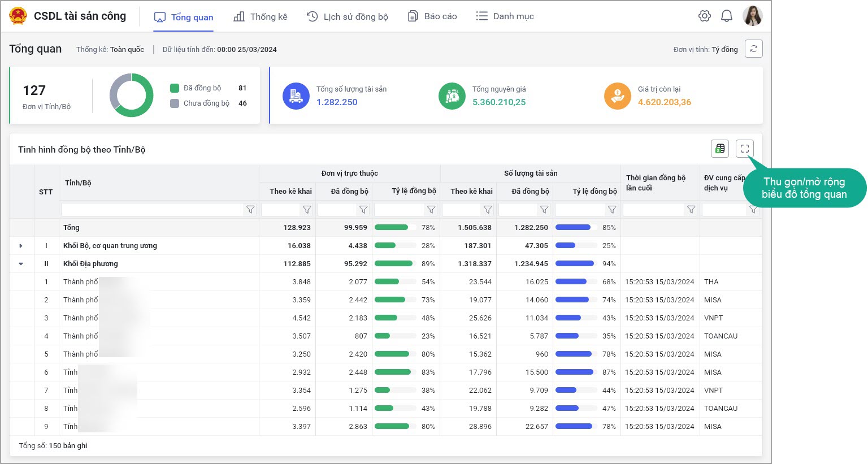Open notifications bell icon
Viewport: 868px width, 464px height.
tap(727, 16)
